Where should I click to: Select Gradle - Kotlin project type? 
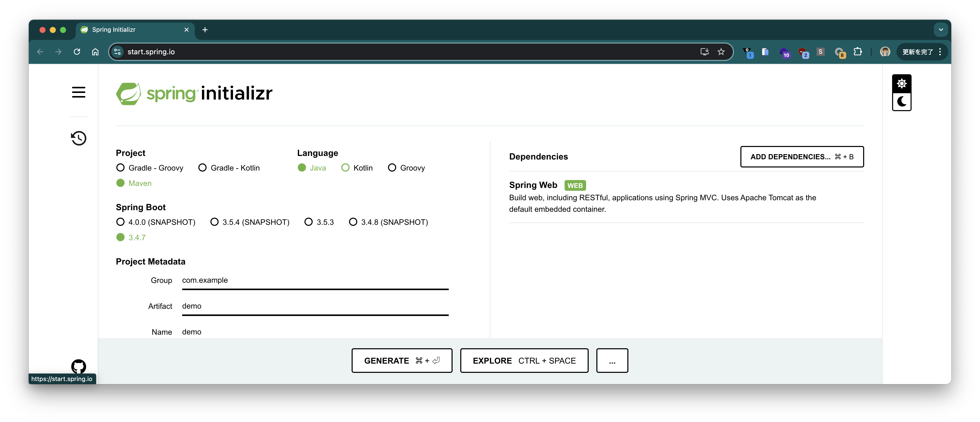click(x=202, y=168)
